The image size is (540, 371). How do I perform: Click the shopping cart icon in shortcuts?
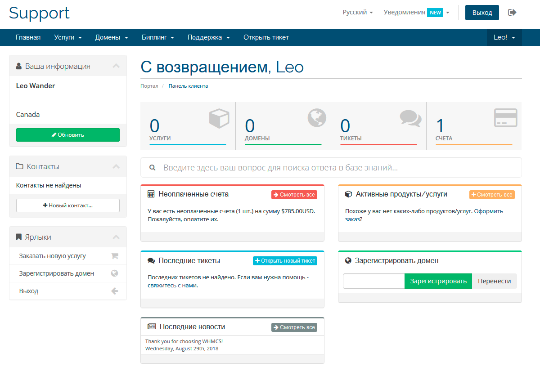[115, 256]
